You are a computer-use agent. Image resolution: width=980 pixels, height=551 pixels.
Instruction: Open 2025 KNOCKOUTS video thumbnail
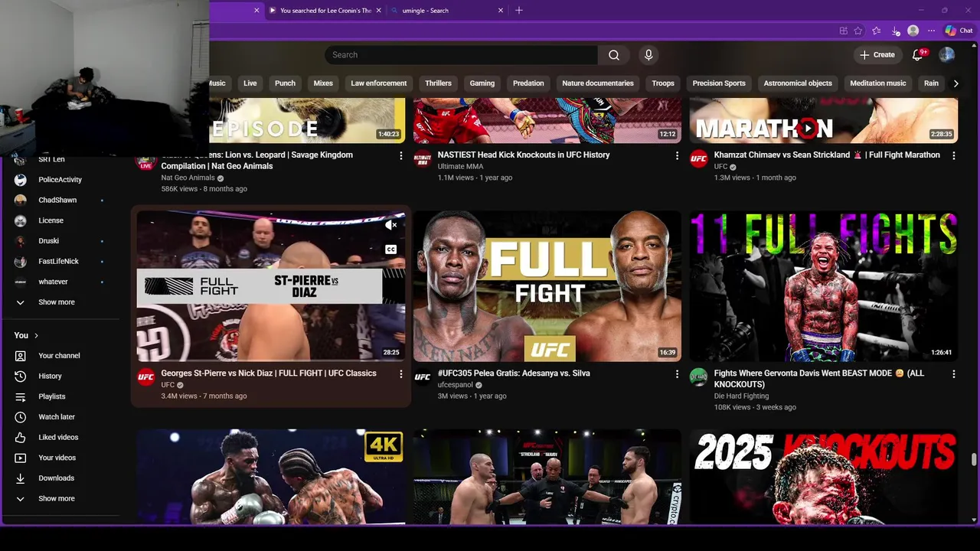pyautogui.click(x=824, y=477)
